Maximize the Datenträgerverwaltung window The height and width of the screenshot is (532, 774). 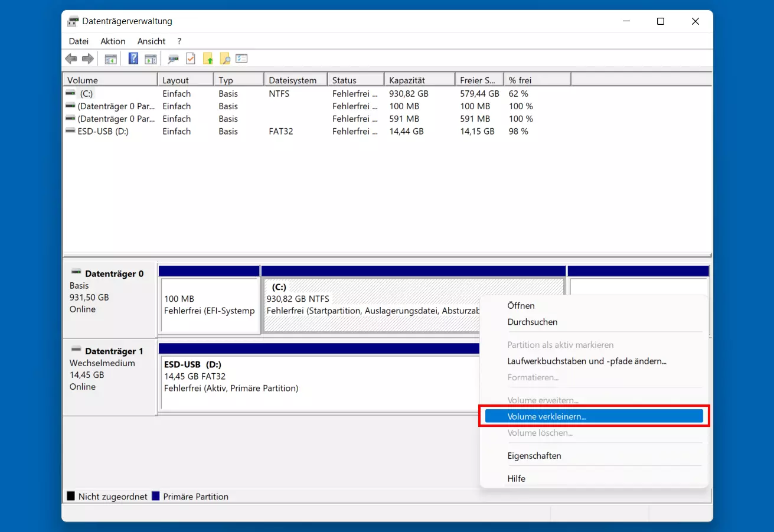[661, 21]
